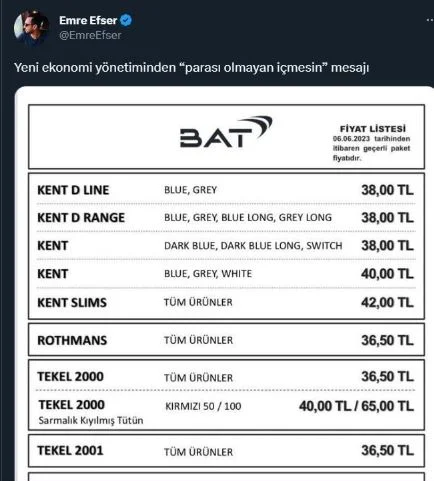
Task: Open the tweet's more options menu
Action: (x=430, y=21)
